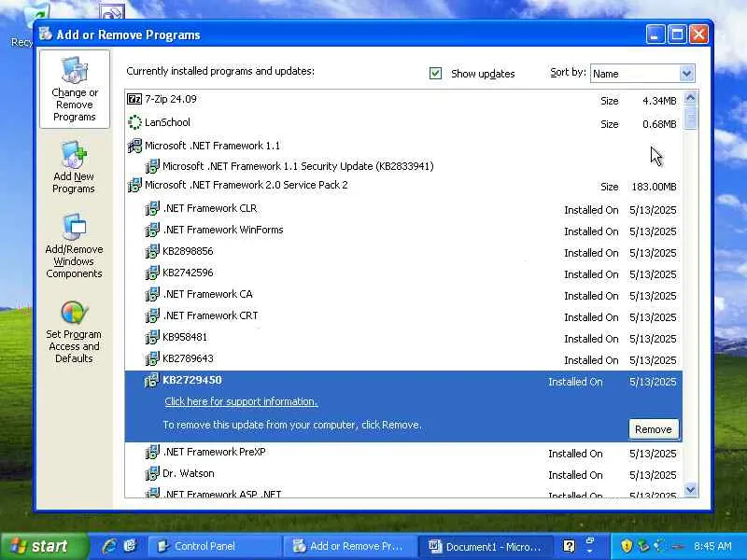Toggle the Show updates checkbox
This screenshot has width=747, height=560.
point(435,74)
